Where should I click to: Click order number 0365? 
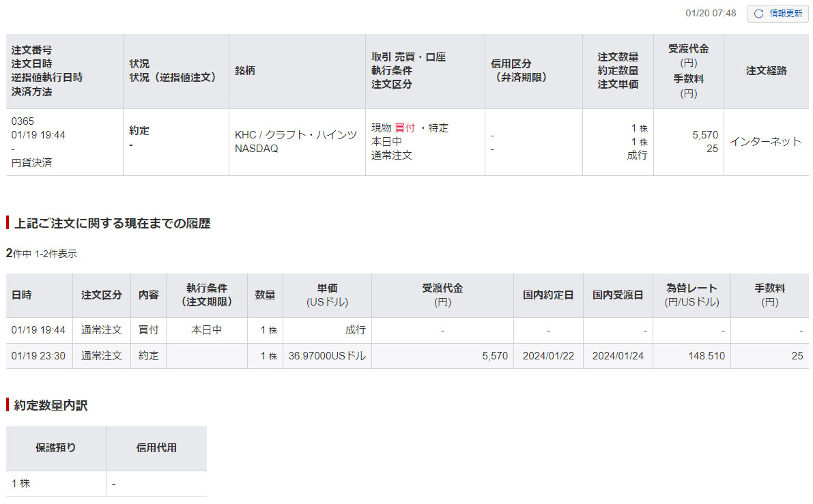pyautogui.click(x=23, y=121)
